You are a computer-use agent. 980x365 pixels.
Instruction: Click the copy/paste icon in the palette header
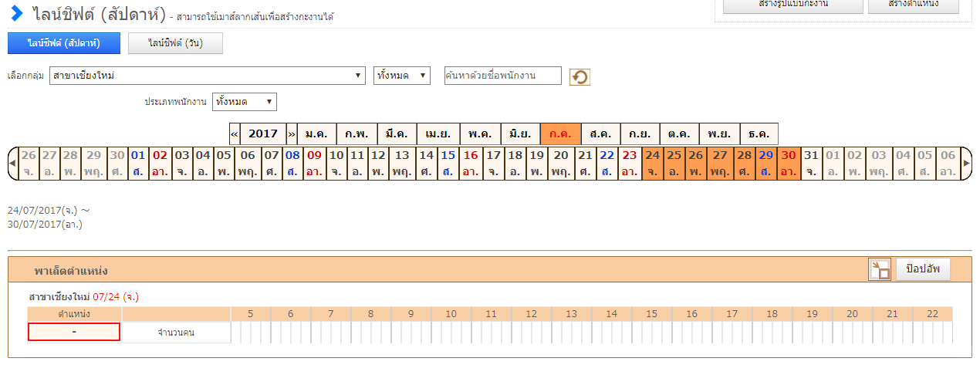click(x=879, y=269)
